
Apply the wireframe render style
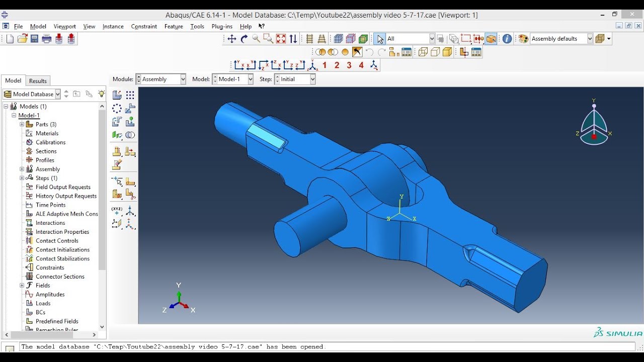tap(423, 52)
